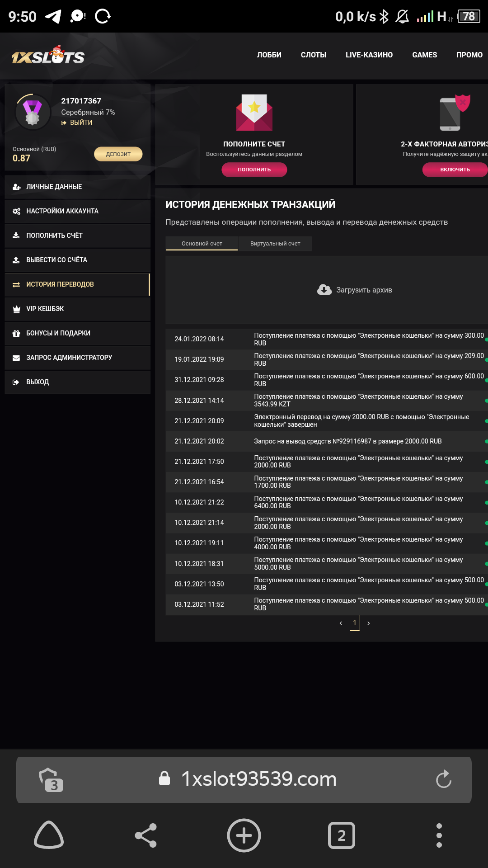Tap the browser reload icon

[443, 779]
